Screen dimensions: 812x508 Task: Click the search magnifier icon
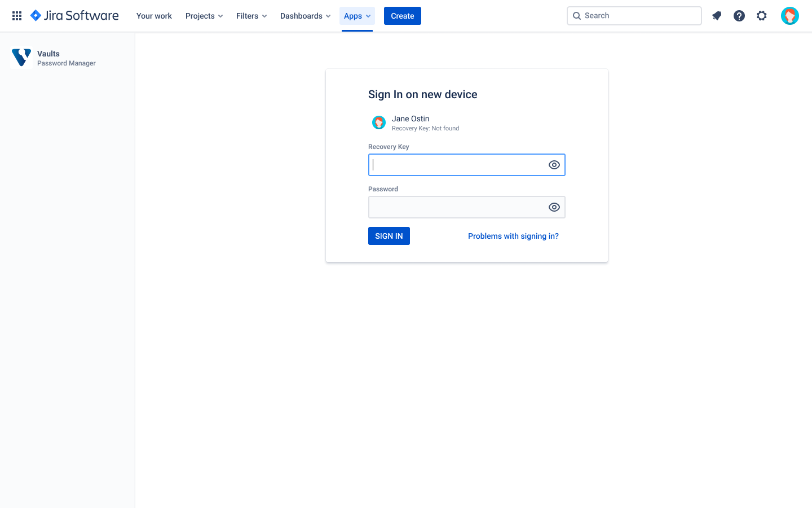[577, 15]
